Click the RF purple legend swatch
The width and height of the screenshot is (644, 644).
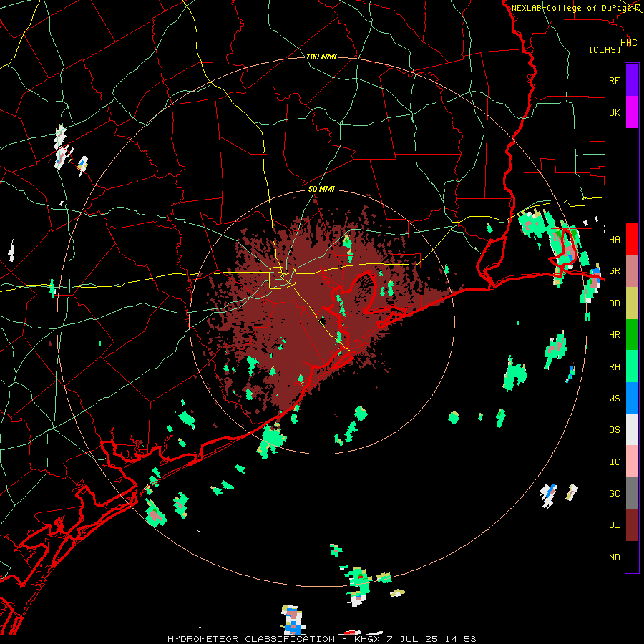pyautogui.click(x=632, y=80)
